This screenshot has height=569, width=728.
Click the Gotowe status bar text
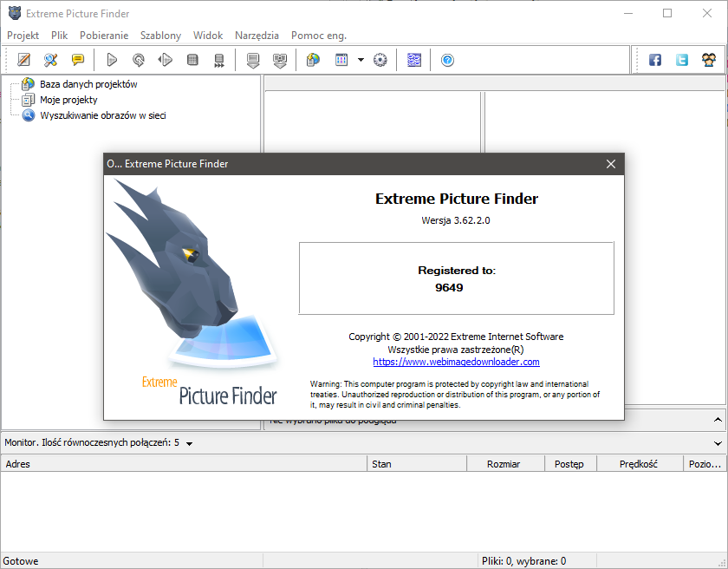coord(21,561)
